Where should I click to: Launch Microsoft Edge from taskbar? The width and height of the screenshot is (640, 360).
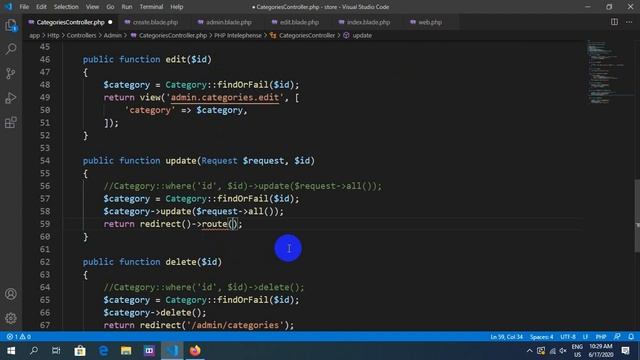tap(103, 351)
